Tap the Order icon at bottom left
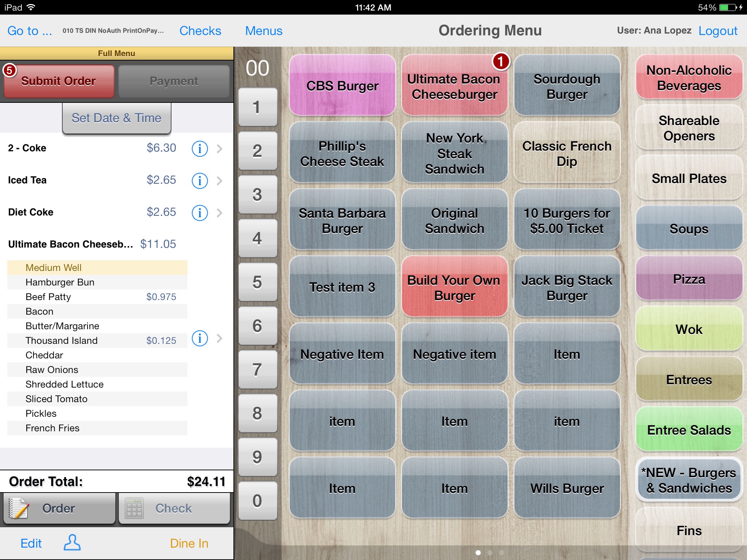Screen dimensions: 747x560 coord(59,507)
